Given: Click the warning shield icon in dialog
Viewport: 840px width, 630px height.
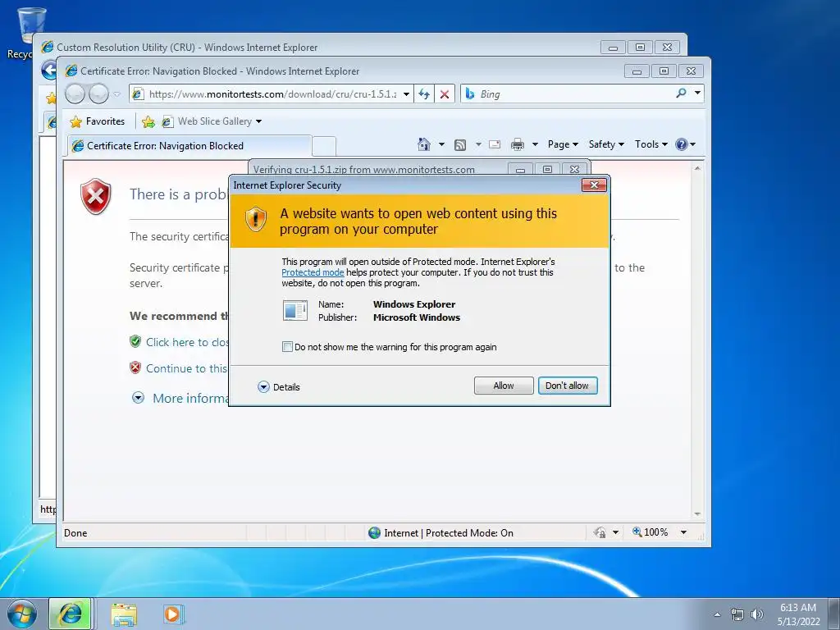Looking at the screenshot, I should (x=256, y=219).
